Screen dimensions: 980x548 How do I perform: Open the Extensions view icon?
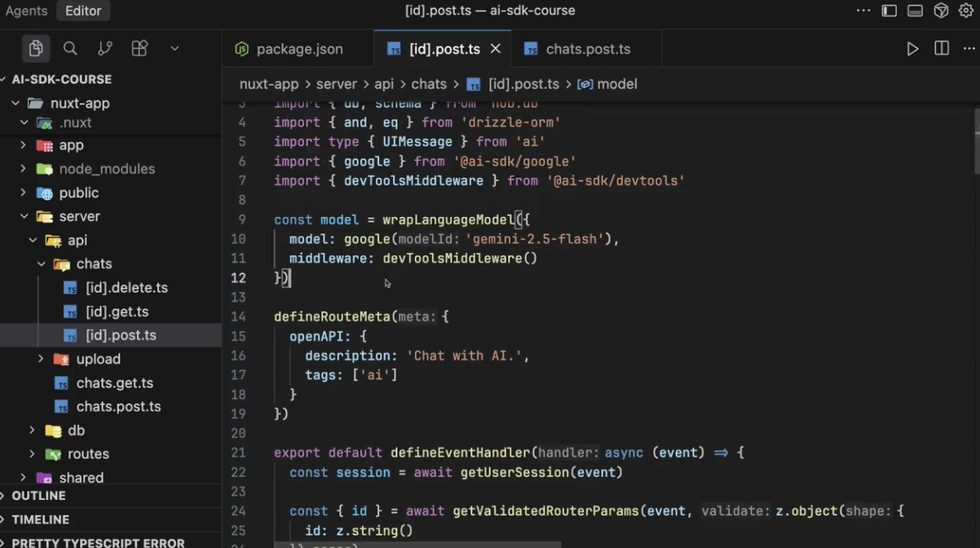click(139, 49)
